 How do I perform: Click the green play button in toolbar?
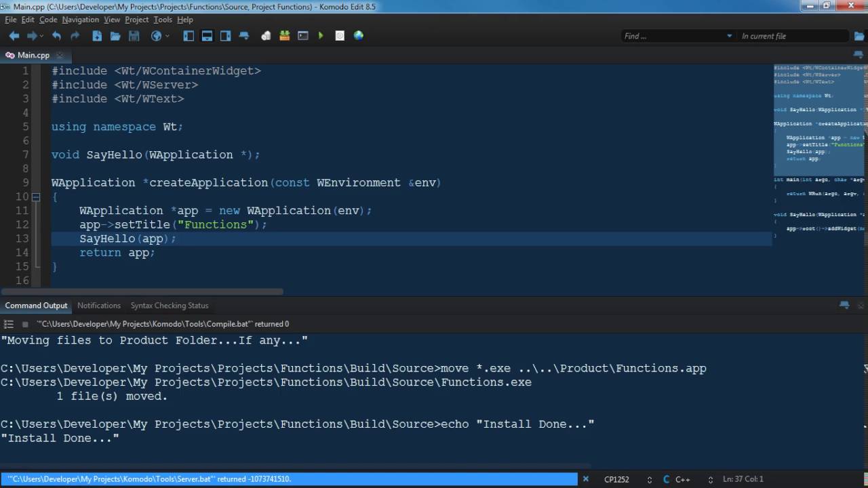click(321, 36)
